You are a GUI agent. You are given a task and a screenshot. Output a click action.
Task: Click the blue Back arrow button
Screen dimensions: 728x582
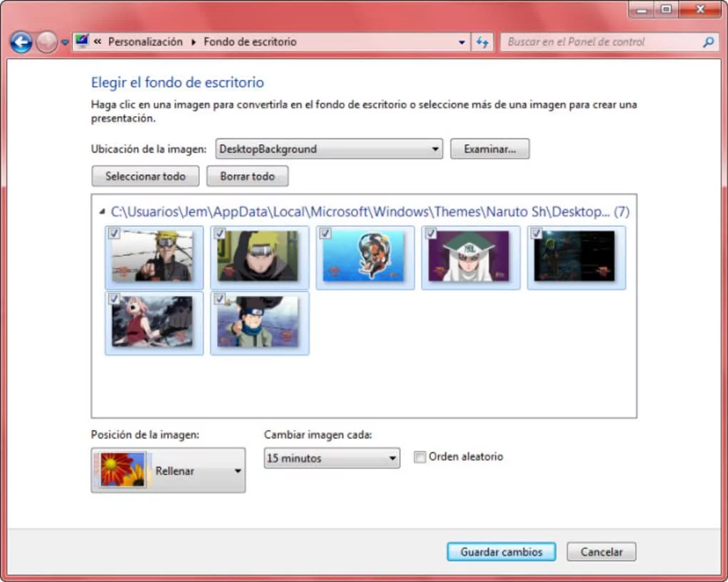[21, 42]
